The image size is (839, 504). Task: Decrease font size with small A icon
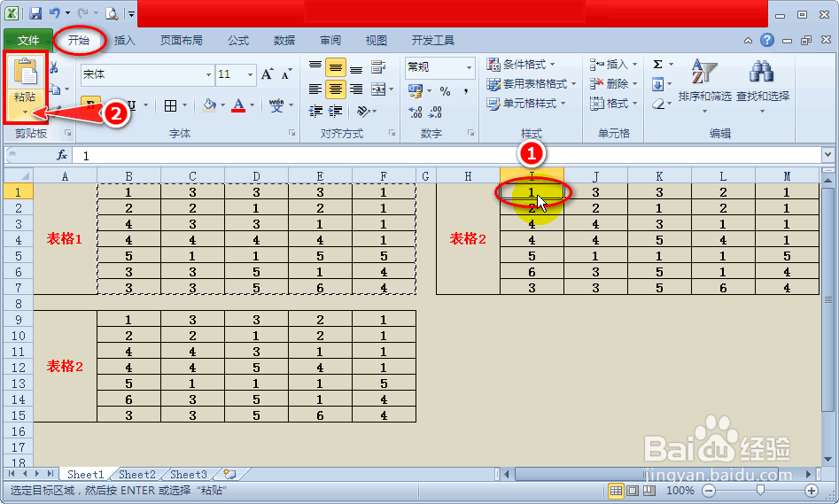click(x=286, y=74)
